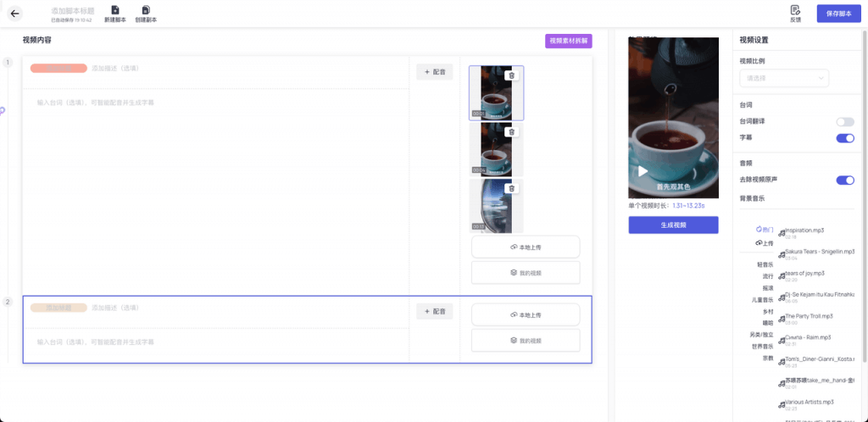Choose Inspiration.mp3 as background music
The image size is (868, 422).
pos(804,230)
